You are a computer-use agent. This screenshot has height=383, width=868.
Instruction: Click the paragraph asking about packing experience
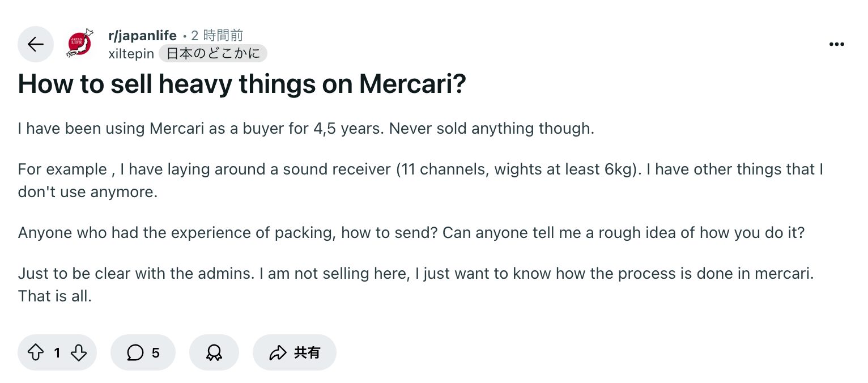(411, 233)
